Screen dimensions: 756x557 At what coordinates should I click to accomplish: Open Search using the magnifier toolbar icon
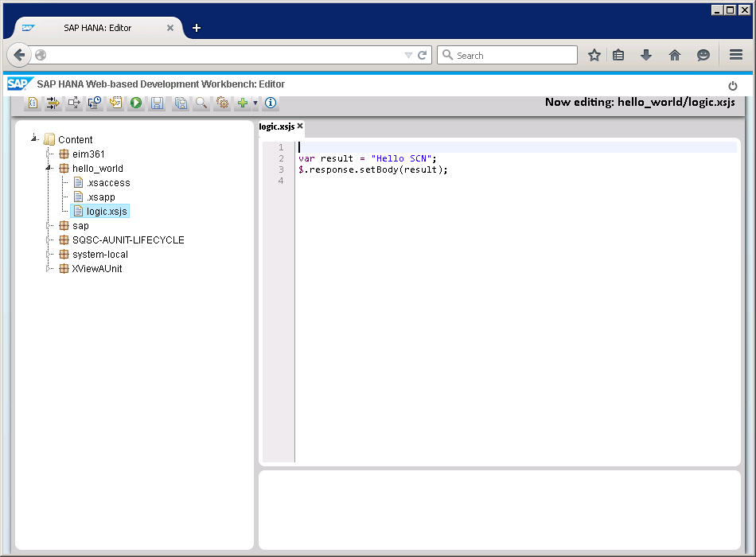coord(201,103)
